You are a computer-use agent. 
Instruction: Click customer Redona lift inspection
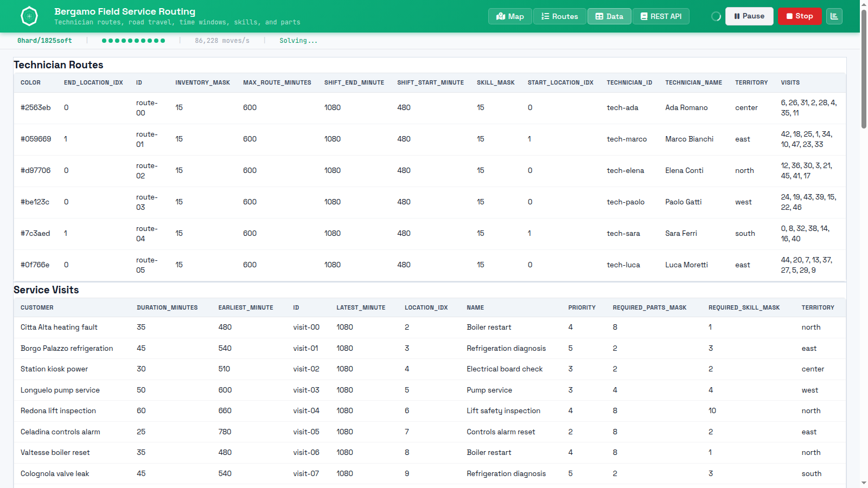tap(58, 411)
